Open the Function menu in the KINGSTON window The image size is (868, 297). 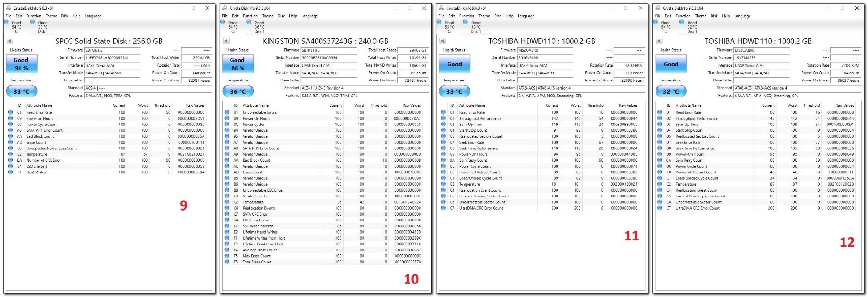click(x=250, y=16)
